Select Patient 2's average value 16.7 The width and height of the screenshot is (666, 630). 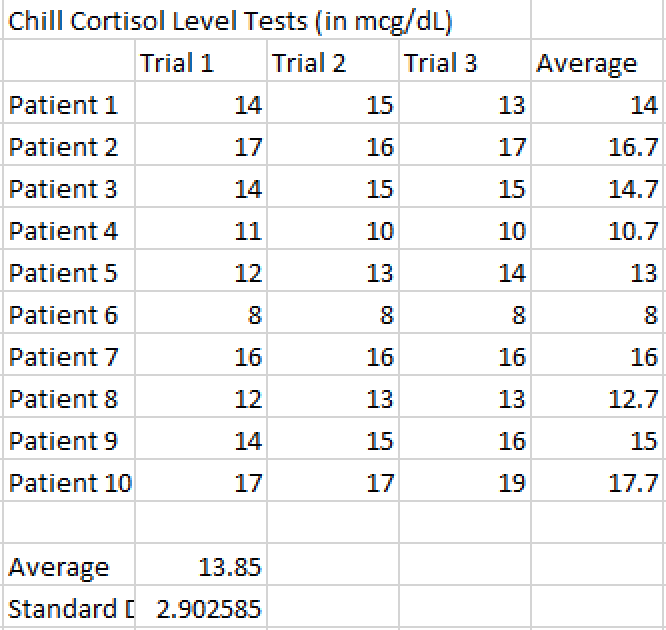598,147
